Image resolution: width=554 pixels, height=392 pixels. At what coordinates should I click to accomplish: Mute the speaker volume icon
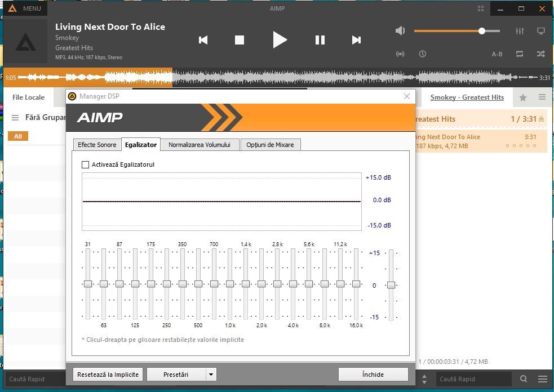[400, 31]
